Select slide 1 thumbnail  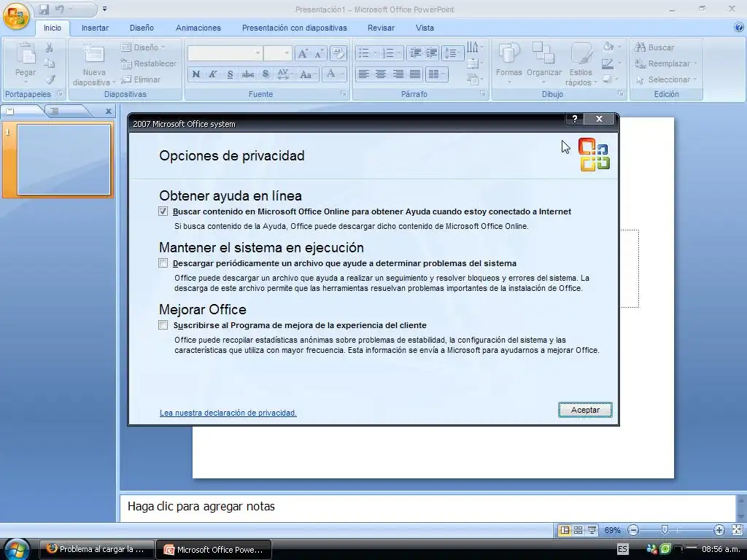click(x=64, y=160)
